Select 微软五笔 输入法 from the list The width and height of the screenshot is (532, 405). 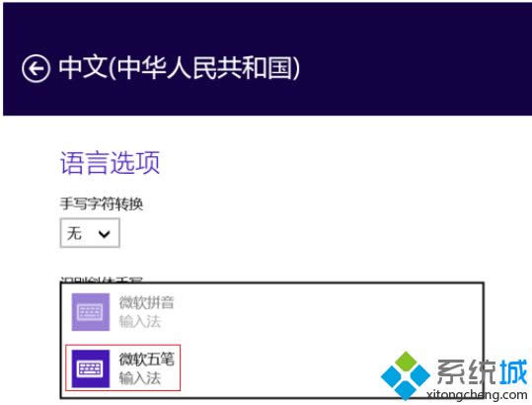point(122,368)
